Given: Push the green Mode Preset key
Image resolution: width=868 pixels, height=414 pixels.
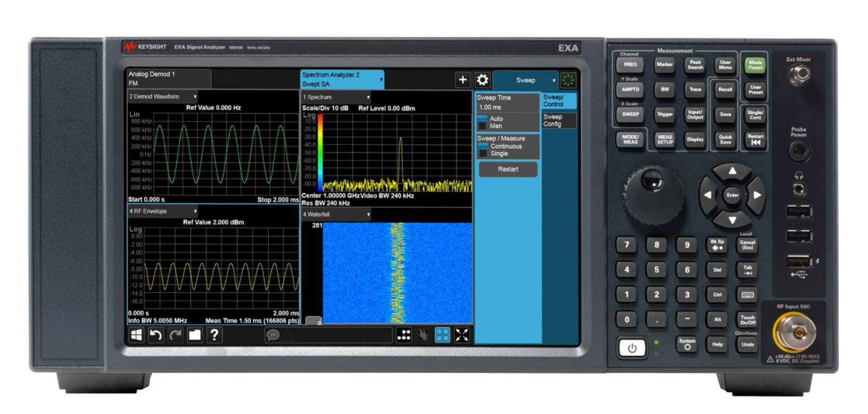Looking at the screenshot, I should 755,65.
